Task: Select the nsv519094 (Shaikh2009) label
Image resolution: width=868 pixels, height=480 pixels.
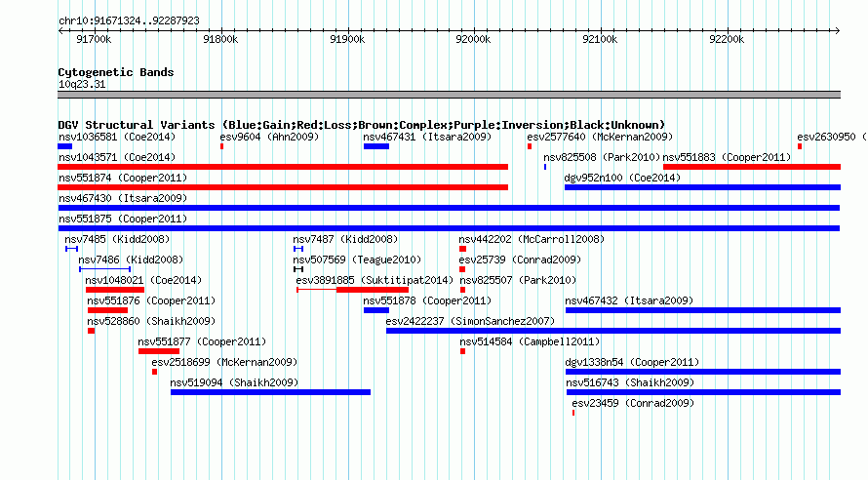Action: point(234,382)
